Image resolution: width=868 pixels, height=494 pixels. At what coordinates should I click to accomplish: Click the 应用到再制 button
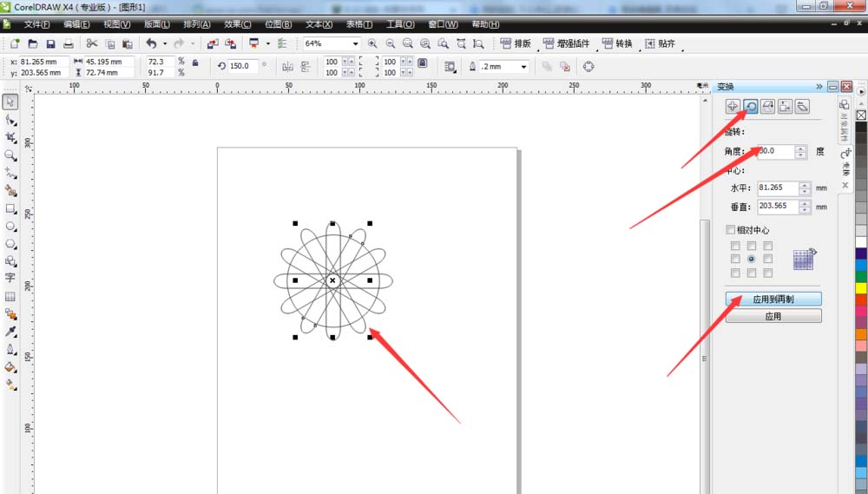pos(773,299)
